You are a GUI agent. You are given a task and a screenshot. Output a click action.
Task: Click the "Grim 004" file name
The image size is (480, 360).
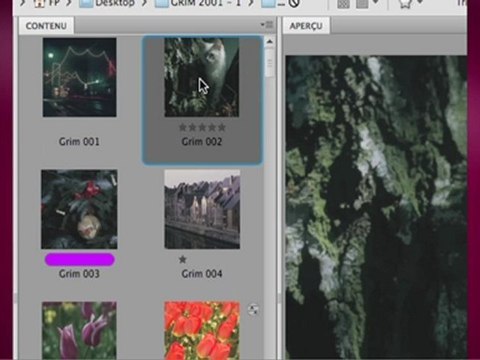click(202, 274)
